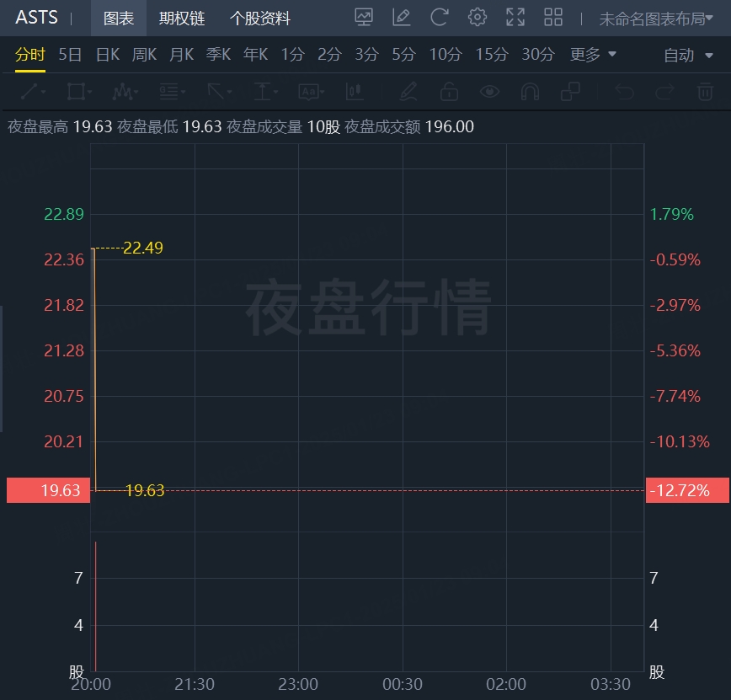Select the Fibonacci levels line tool
Image resolution: width=731 pixels, height=700 pixels.
coord(172,92)
